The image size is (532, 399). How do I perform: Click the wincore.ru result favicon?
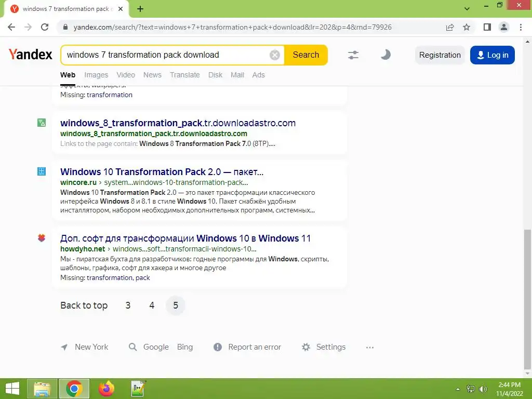click(x=42, y=171)
